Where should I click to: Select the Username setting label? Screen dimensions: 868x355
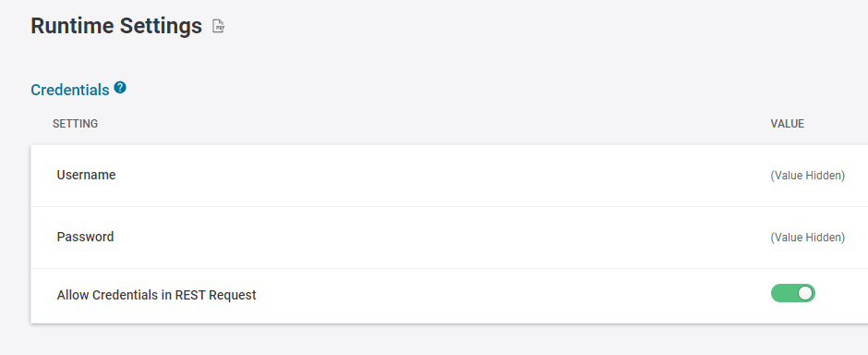tap(87, 175)
